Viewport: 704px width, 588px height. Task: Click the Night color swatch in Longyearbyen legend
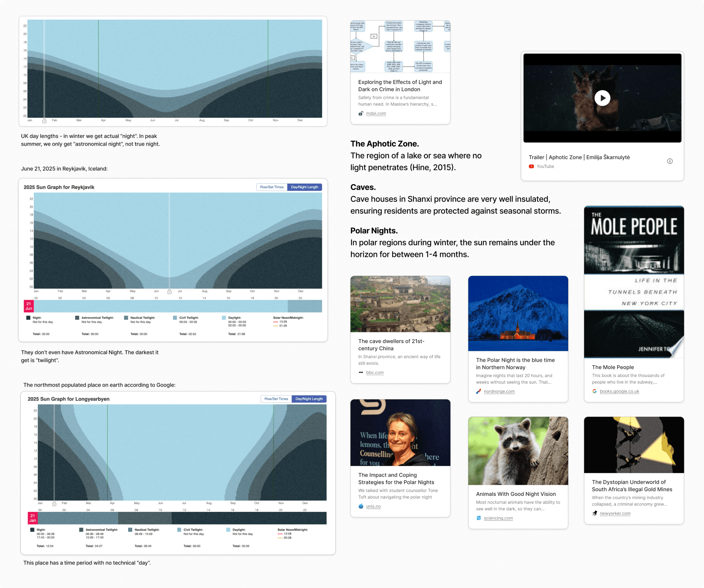point(32,530)
